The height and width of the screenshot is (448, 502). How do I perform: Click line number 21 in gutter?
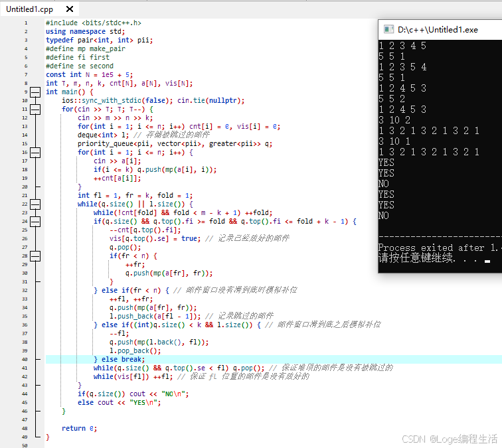[x=25, y=196]
